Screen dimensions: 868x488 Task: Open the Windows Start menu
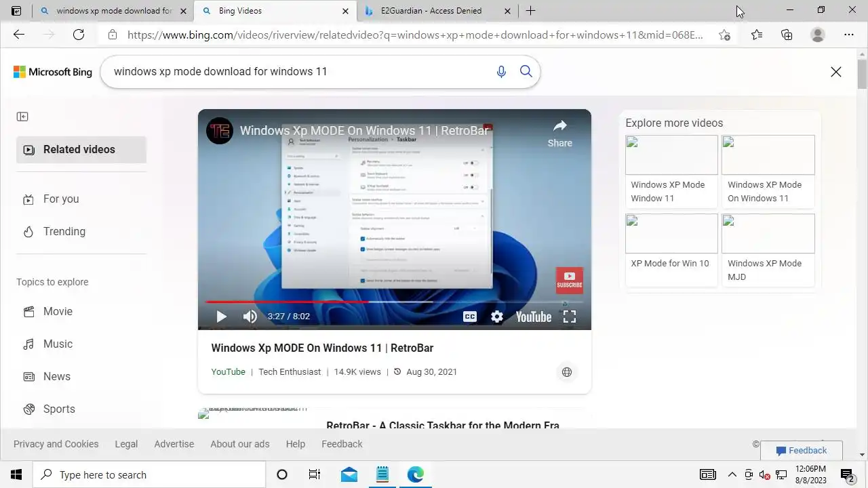pyautogui.click(x=16, y=474)
